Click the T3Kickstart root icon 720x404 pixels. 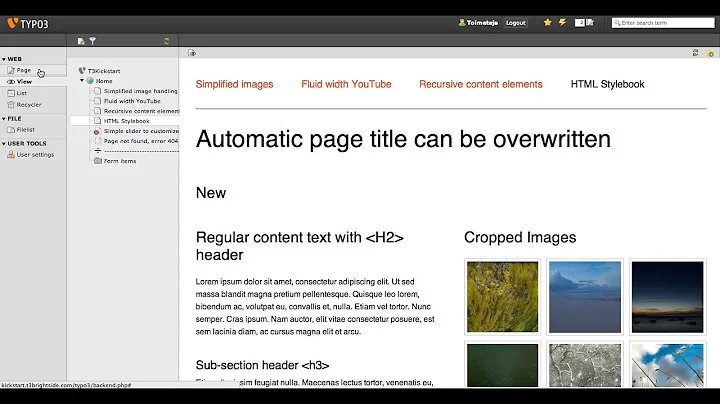(82, 71)
